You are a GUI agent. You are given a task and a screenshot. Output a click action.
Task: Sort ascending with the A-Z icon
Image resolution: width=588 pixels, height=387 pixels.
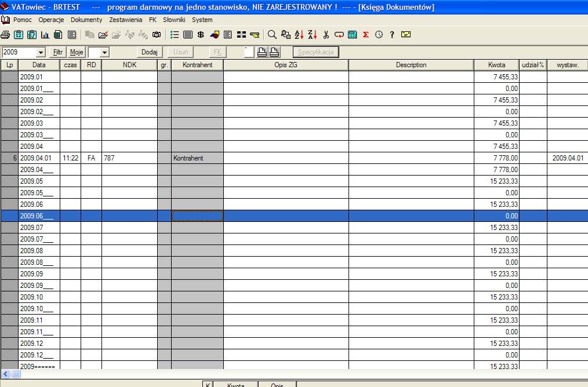click(x=299, y=35)
